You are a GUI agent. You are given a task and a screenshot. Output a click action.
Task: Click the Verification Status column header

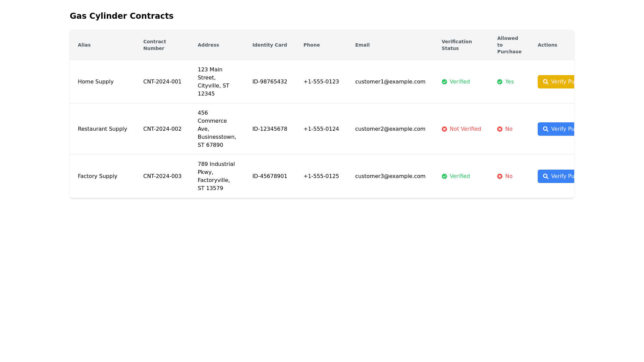[457, 45]
